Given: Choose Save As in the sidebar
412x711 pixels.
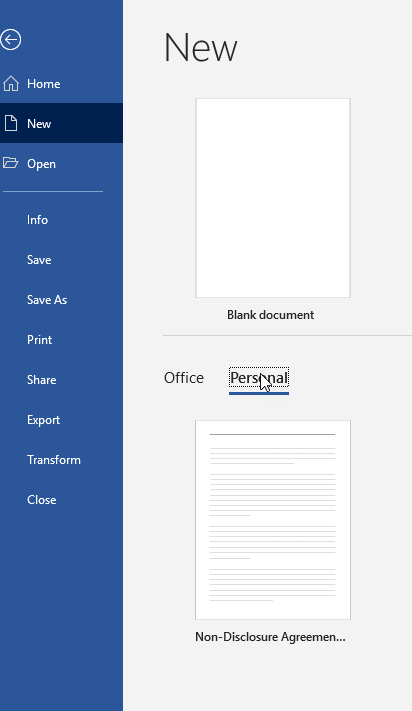Looking at the screenshot, I should point(61,300).
